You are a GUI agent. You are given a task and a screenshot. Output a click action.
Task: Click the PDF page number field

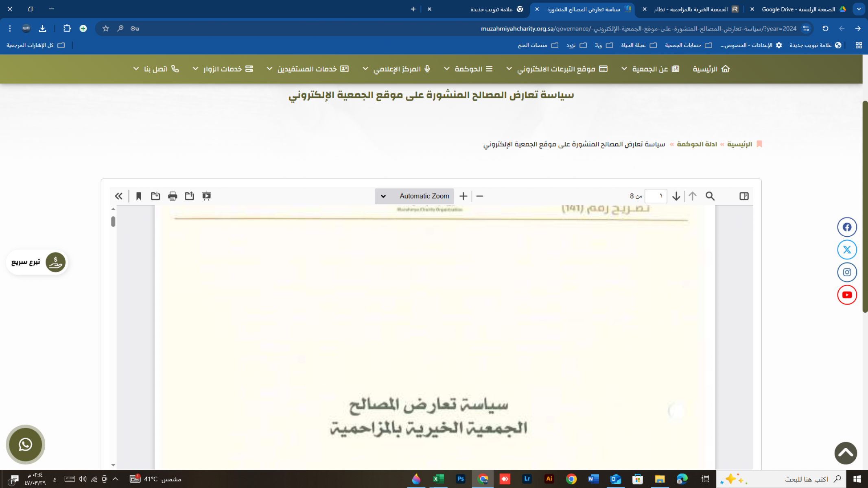tap(656, 196)
